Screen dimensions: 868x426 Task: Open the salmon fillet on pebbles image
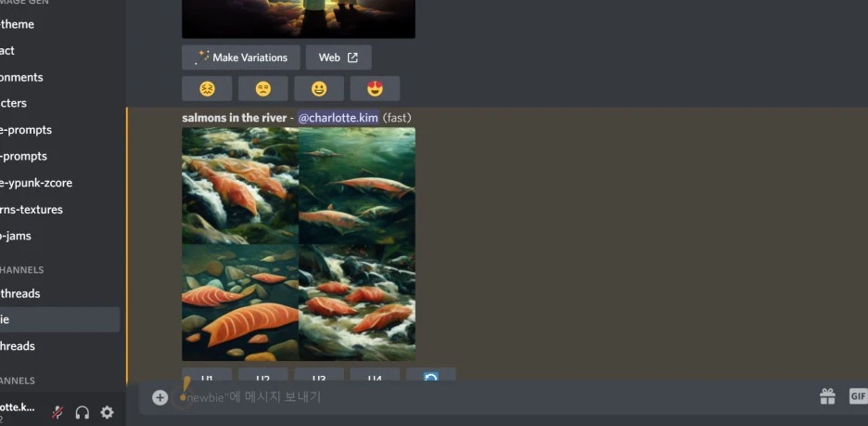pos(239,303)
